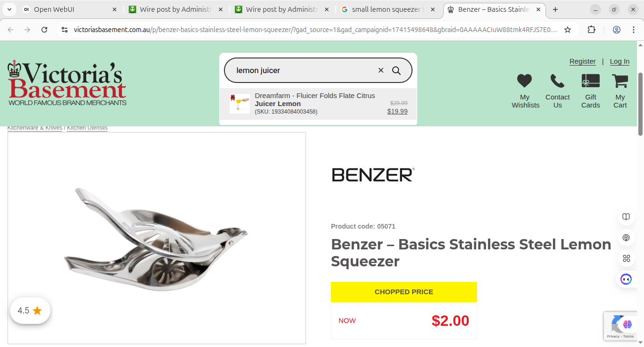
Task: Open the 4.5 star rating badge
Action: [30, 311]
